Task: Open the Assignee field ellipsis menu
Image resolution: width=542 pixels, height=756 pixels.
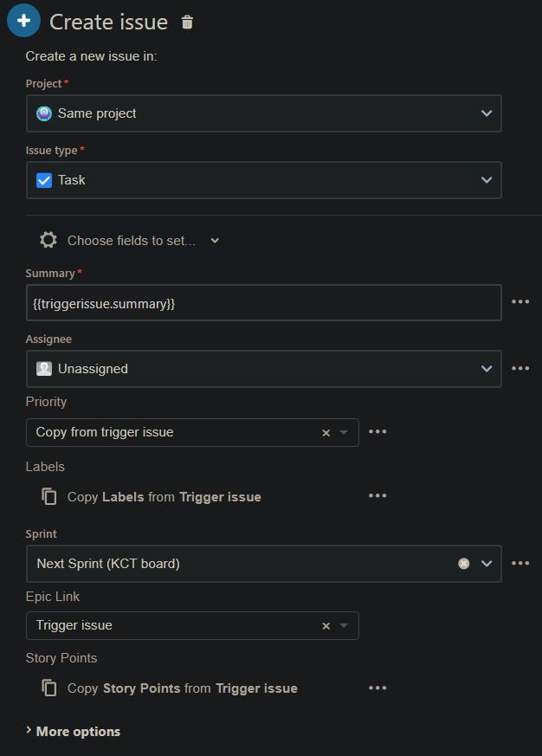Action: [x=520, y=368]
